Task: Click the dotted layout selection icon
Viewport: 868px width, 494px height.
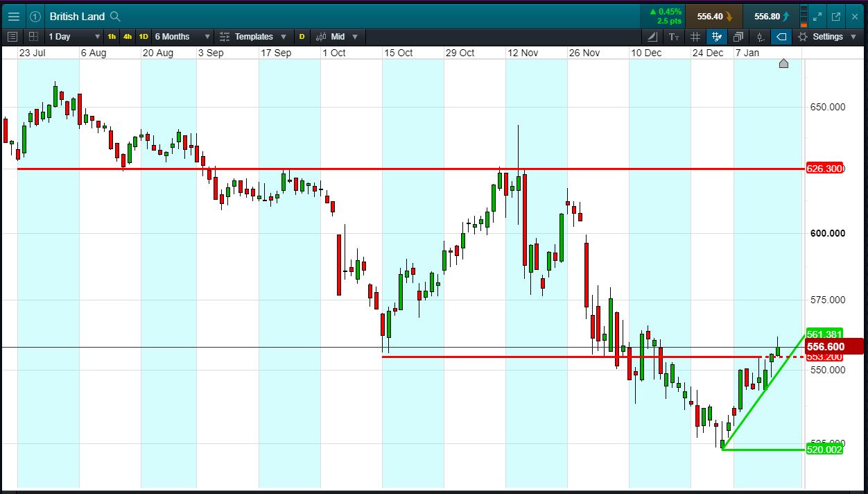Action: click(x=33, y=36)
